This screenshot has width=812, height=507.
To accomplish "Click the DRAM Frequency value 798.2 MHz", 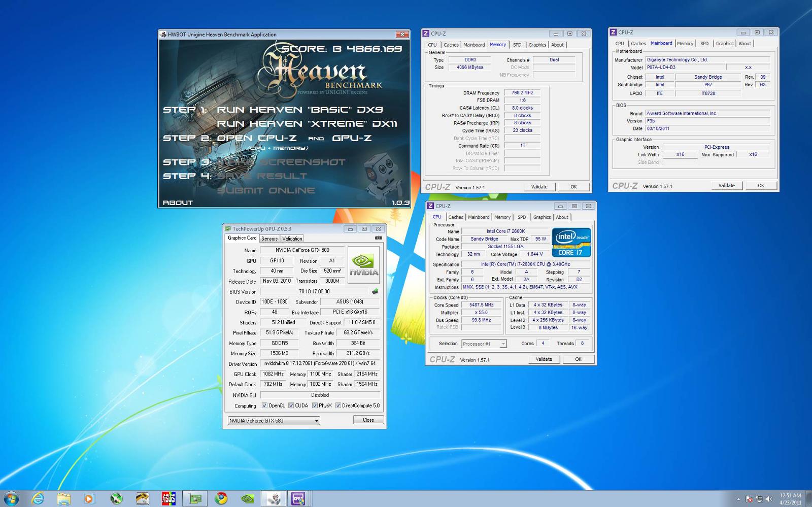I will click(522, 93).
